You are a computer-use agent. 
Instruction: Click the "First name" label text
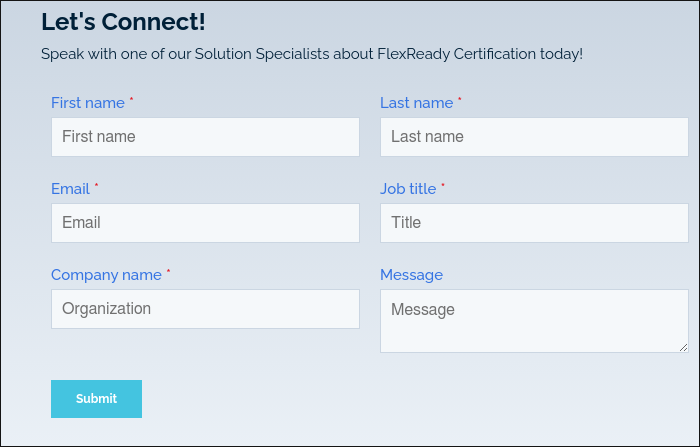pyautogui.click(x=88, y=103)
